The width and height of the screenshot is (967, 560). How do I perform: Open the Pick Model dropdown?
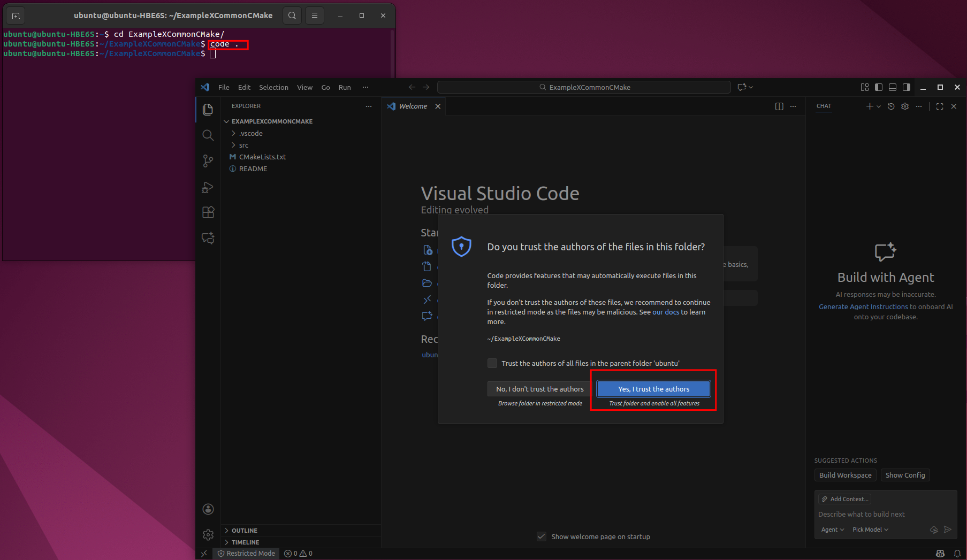pyautogui.click(x=870, y=530)
